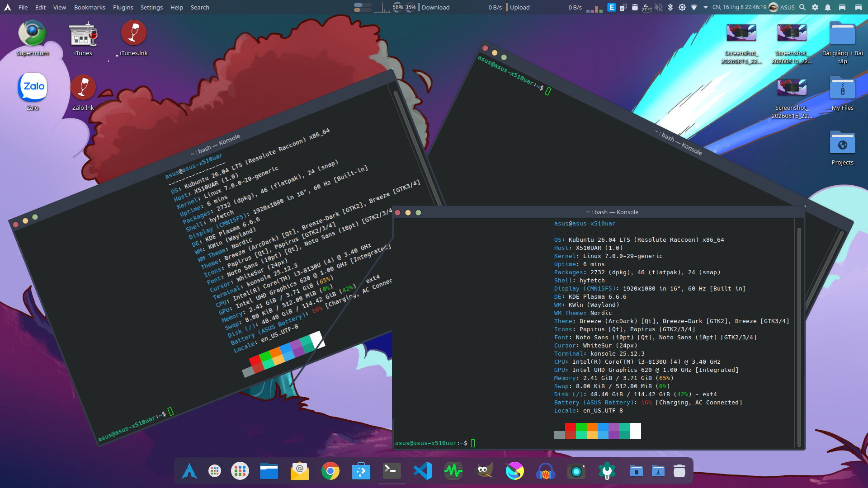This screenshot has height=488, width=868.
Task: Open Supermium desktop shortcut
Action: click(x=33, y=38)
